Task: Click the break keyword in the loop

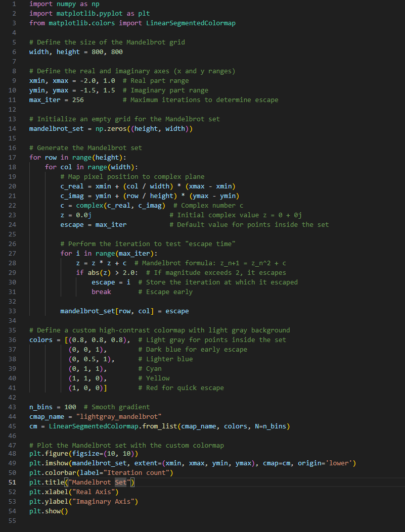Action: coord(101,292)
